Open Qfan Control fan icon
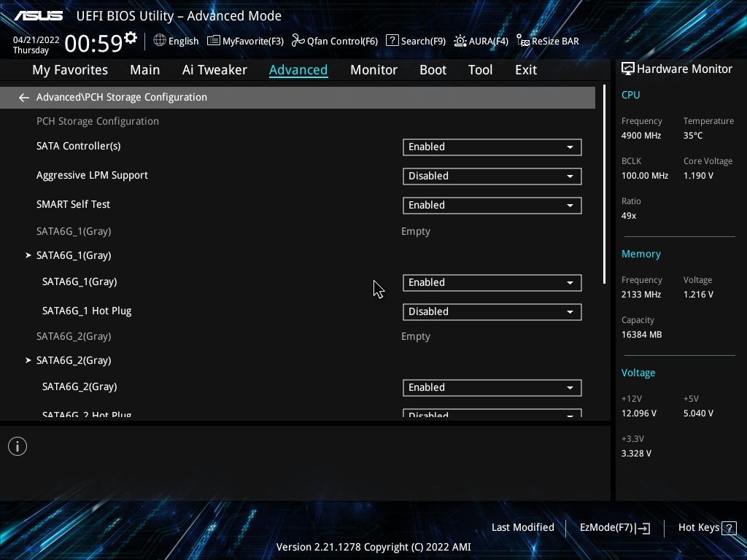The width and height of the screenshot is (747, 560). pos(298,41)
